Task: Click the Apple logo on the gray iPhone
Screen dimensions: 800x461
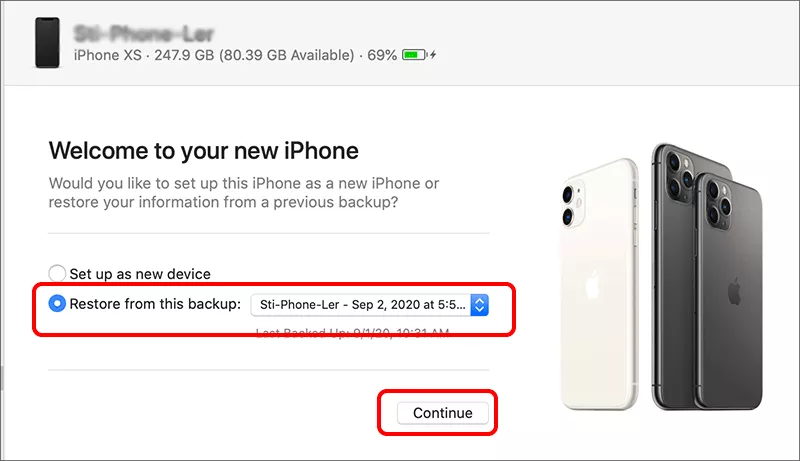Action: point(734,292)
